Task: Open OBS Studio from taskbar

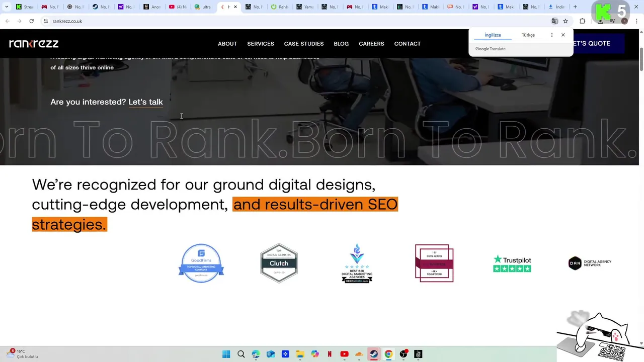Action: coord(403,354)
